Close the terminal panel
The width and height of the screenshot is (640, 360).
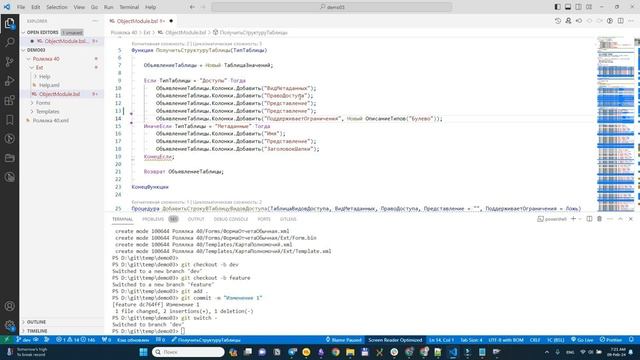[631, 219]
